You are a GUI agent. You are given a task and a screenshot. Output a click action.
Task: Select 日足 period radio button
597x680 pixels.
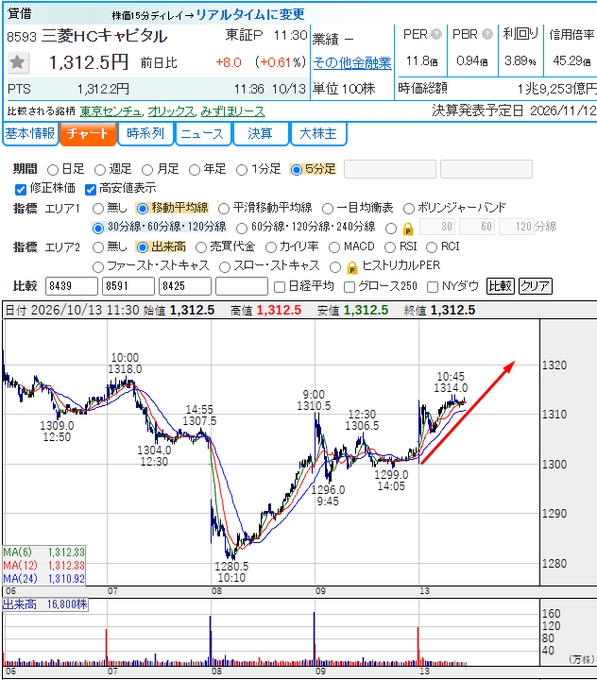[x=53, y=170]
